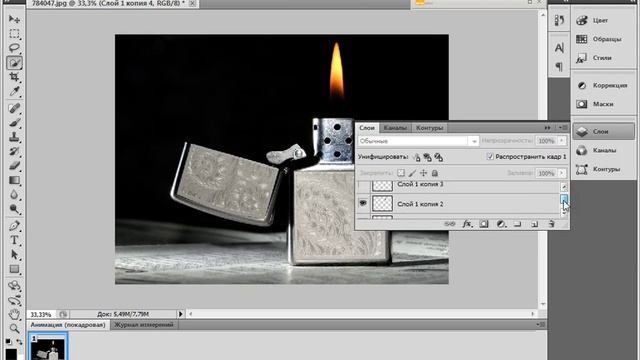This screenshot has height=360, width=640.
Task: Delete layer with trash icon
Action: pyautogui.click(x=551, y=224)
